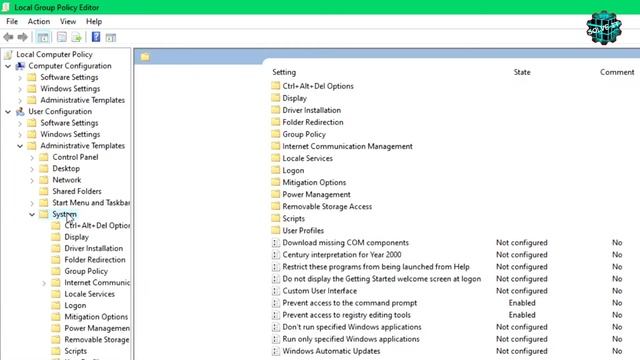Viewport: 640px width, 360px height.
Task: Collapse the User Configuration node
Action: point(8,111)
